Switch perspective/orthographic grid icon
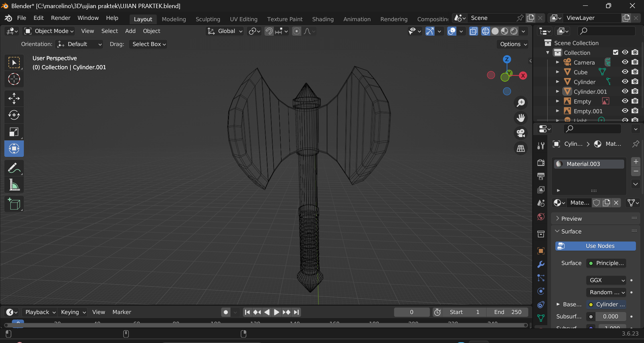644x343 pixels. [x=521, y=149]
